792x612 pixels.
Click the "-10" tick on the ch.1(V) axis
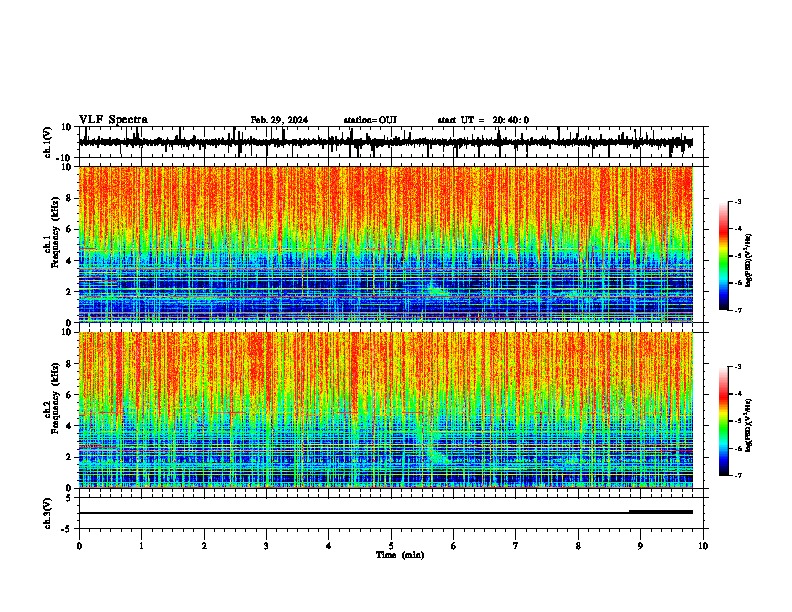[x=65, y=158]
